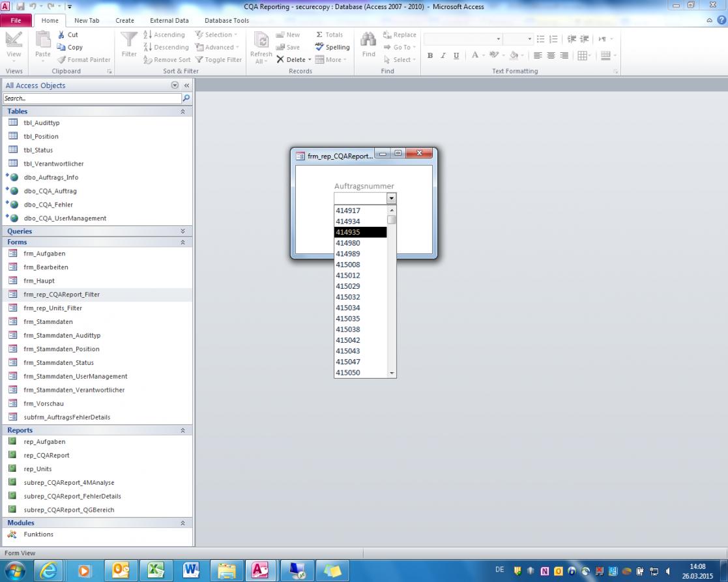Open the rep_CQAReport report
The image size is (728, 582).
pyautogui.click(x=46, y=456)
